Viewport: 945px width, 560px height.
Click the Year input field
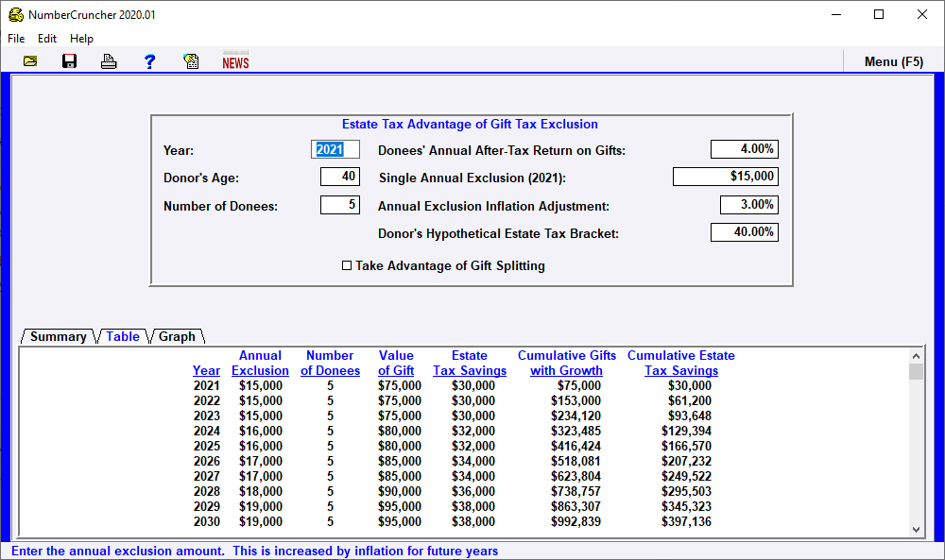[335, 149]
